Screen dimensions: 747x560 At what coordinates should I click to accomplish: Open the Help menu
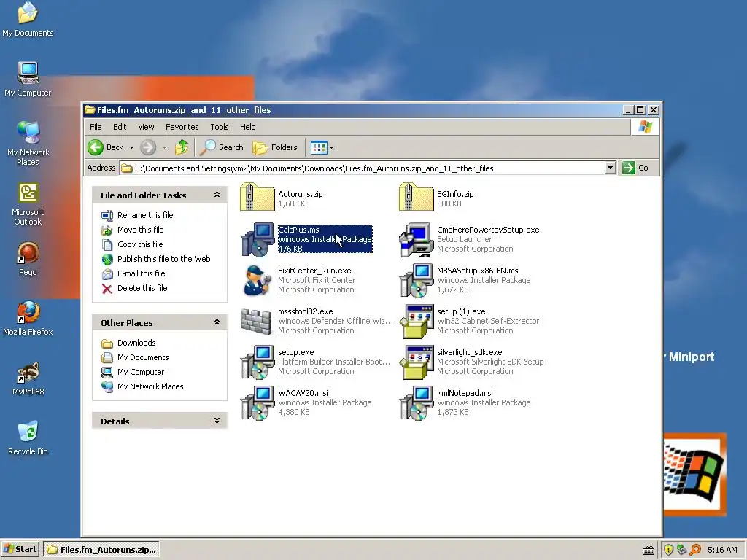[x=248, y=127]
